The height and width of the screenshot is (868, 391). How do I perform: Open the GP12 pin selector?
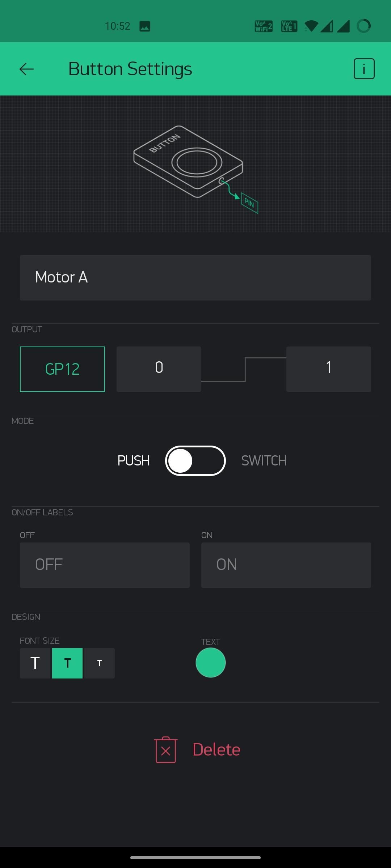(62, 369)
